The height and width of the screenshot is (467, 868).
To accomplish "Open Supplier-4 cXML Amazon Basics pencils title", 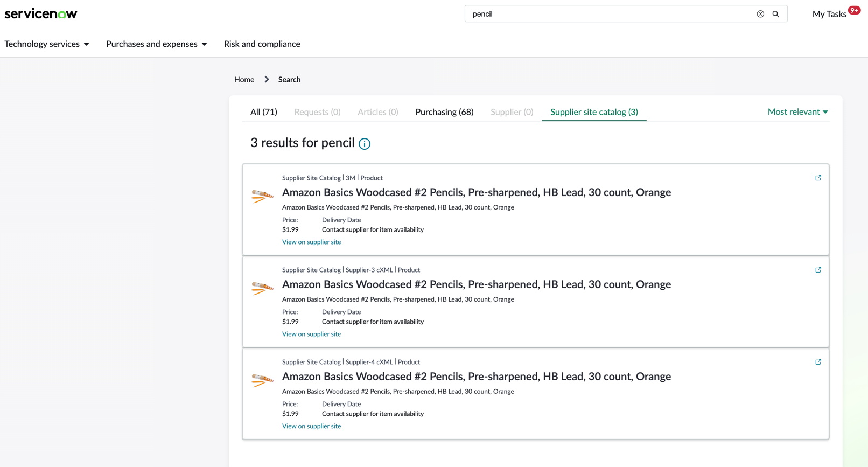I will click(x=477, y=377).
